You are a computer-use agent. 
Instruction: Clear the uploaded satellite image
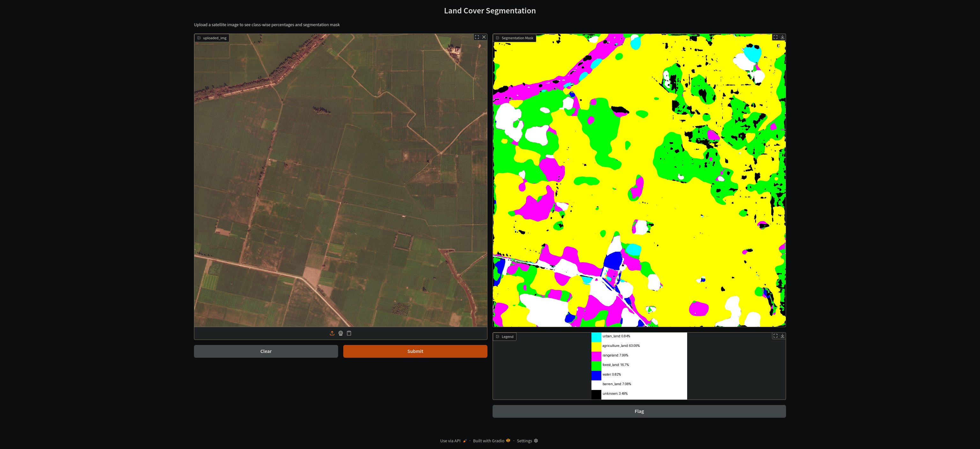click(265, 351)
